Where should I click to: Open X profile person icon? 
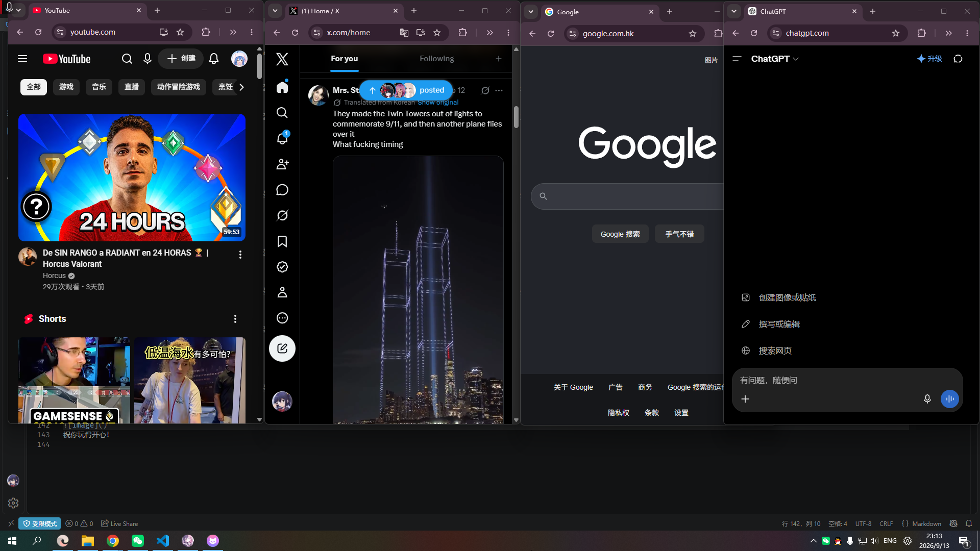pos(282,292)
